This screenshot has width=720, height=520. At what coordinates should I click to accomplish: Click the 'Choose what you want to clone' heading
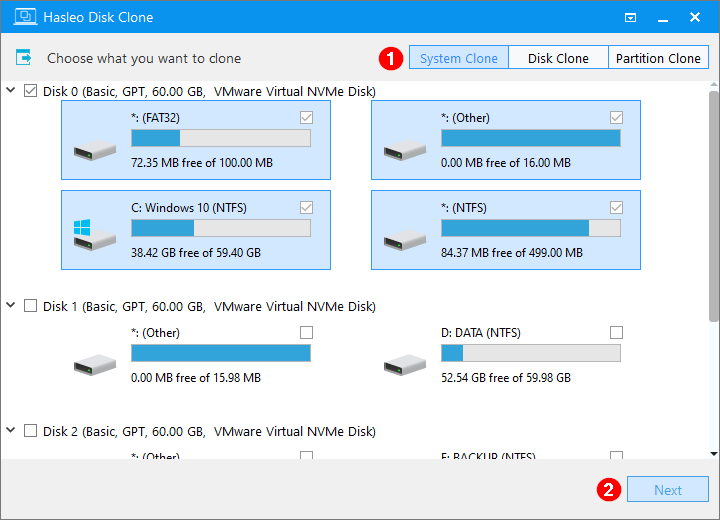144,58
